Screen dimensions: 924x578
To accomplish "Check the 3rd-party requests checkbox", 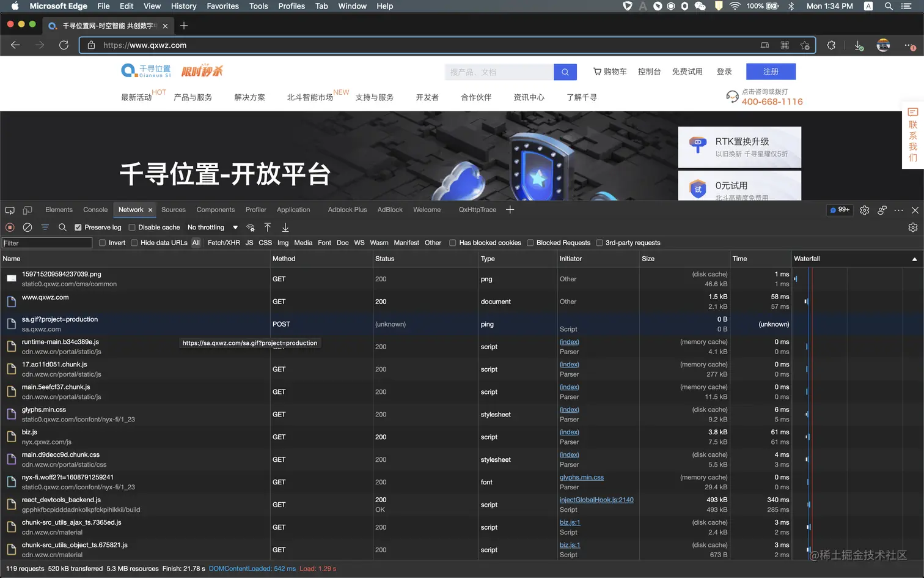I will pyautogui.click(x=599, y=243).
